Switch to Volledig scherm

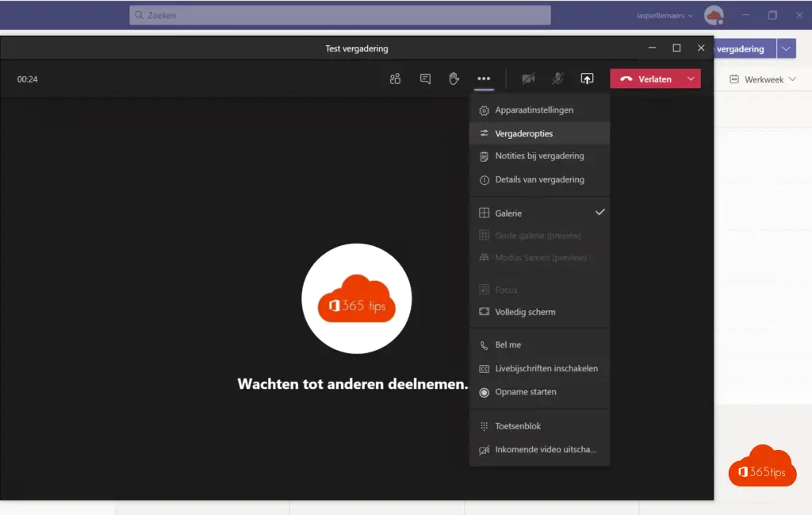click(539, 312)
